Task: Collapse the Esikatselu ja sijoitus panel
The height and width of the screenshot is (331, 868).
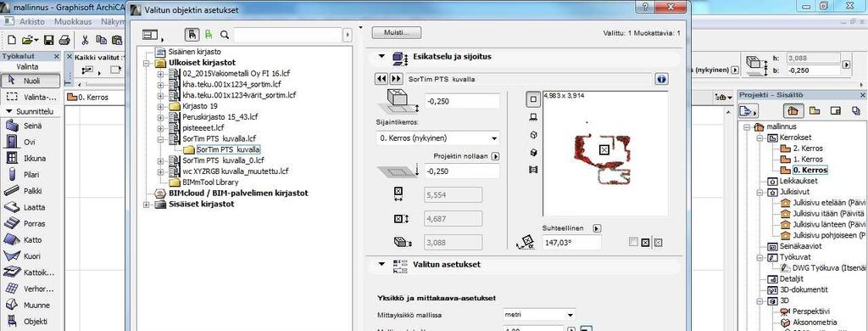Action: pyautogui.click(x=381, y=57)
